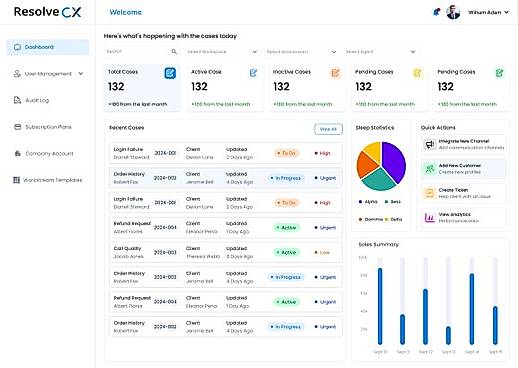Viewport: 518px width, 368px height.
Task: Click the Sleep Statistics heading
Action: (375, 128)
